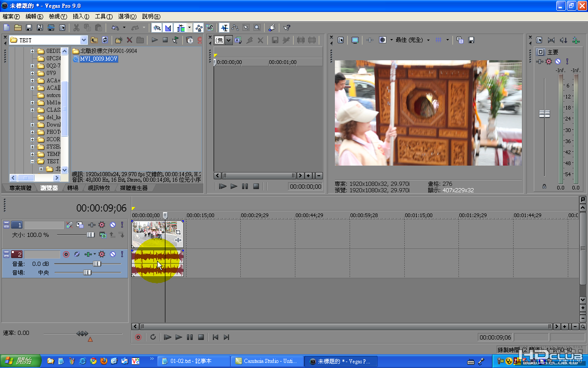The width and height of the screenshot is (588, 368).
Task: Toggle Enable Snapping in main toolbar
Action: pyautogui.click(x=157, y=28)
